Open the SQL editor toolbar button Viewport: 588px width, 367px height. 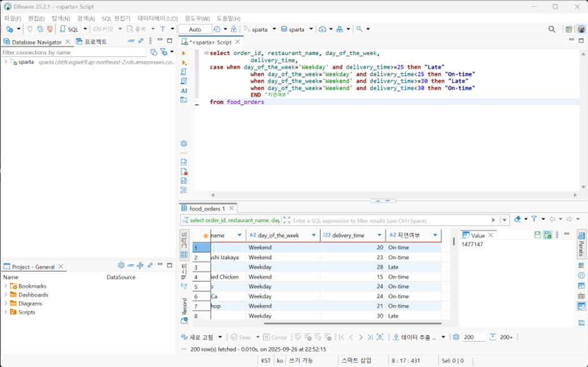coord(70,29)
